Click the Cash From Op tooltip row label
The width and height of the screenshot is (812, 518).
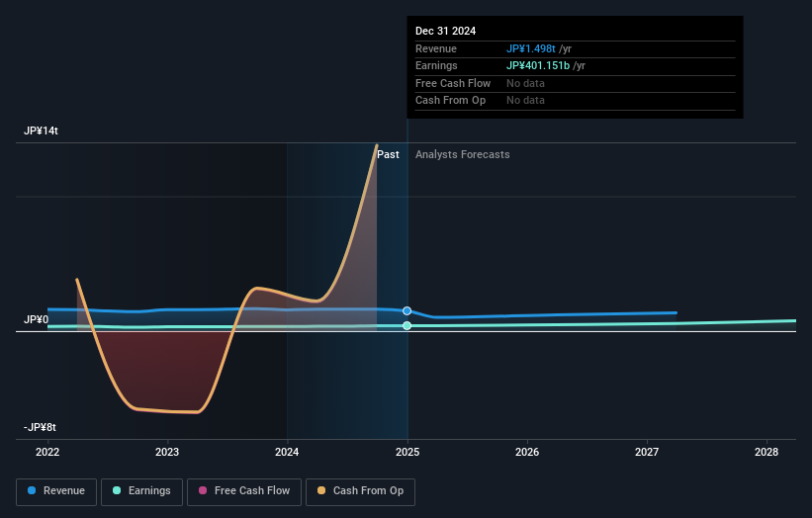pyautogui.click(x=451, y=101)
